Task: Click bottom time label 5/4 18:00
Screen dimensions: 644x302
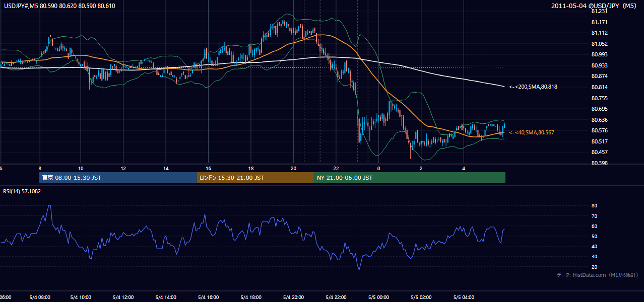Action: pyautogui.click(x=251, y=297)
